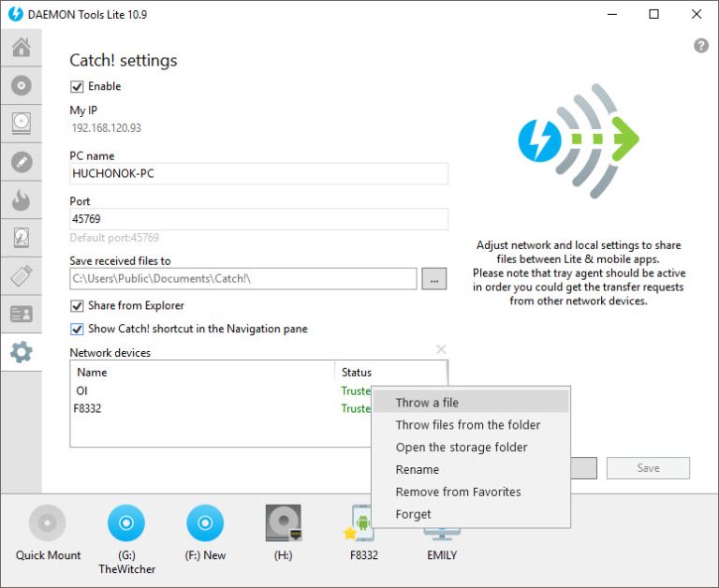Viewport: 719px width, 588px height.
Task: Toggle the Share from Explorer checkbox
Action: [x=77, y=305]
